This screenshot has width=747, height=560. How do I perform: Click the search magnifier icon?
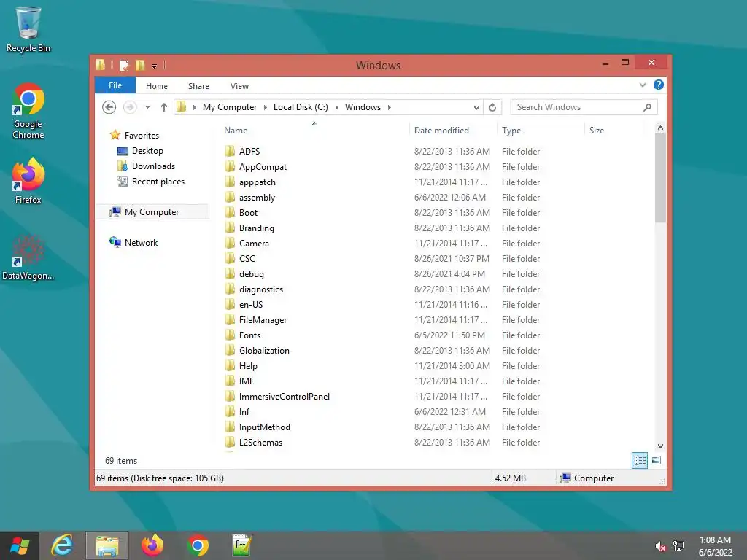(648, 107)
